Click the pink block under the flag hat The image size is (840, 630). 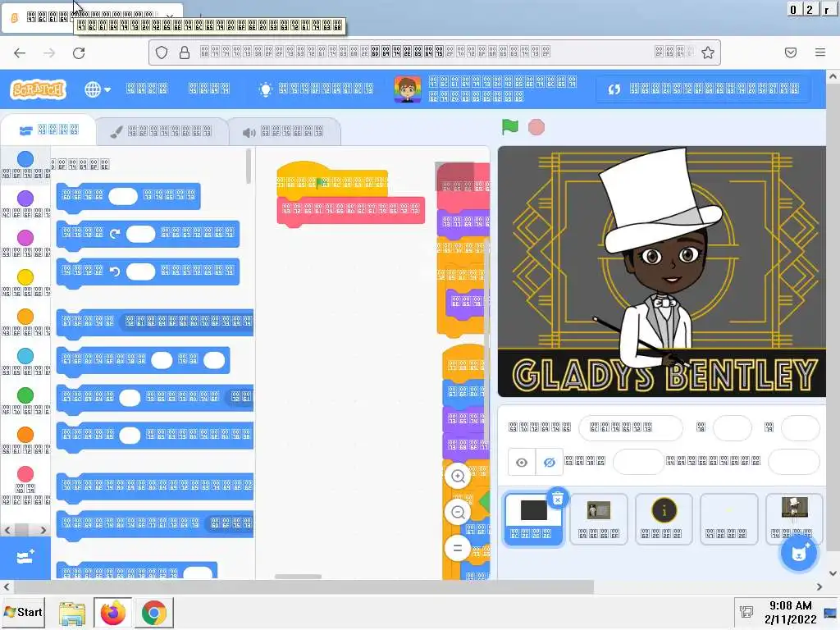point(351,210)
